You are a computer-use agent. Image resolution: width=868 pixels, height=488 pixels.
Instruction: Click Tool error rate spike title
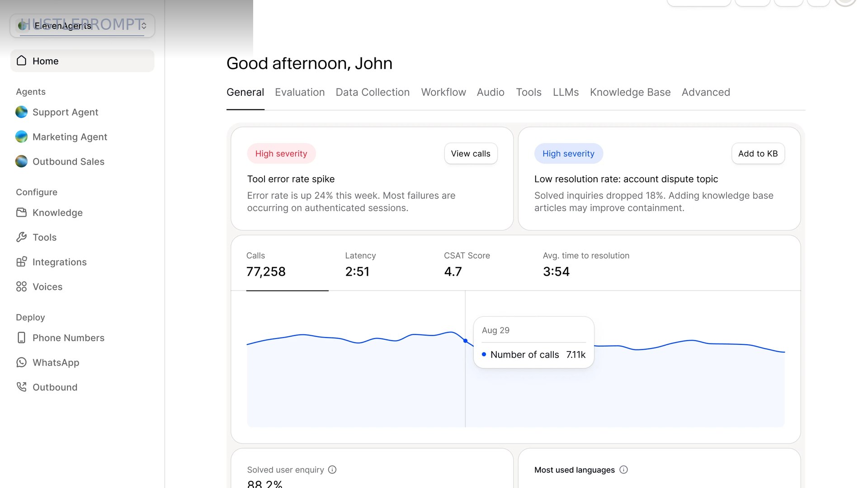(x=291, y=179)
